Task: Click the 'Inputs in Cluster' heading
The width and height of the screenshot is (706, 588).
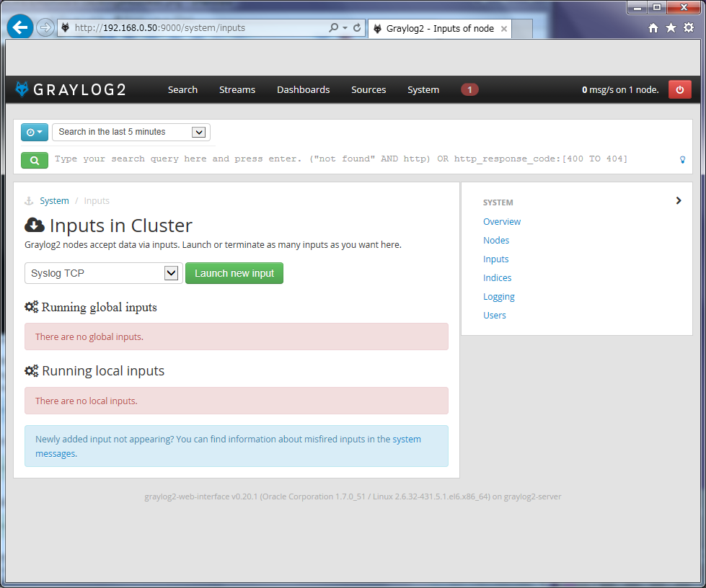Action: click(121, 226)
